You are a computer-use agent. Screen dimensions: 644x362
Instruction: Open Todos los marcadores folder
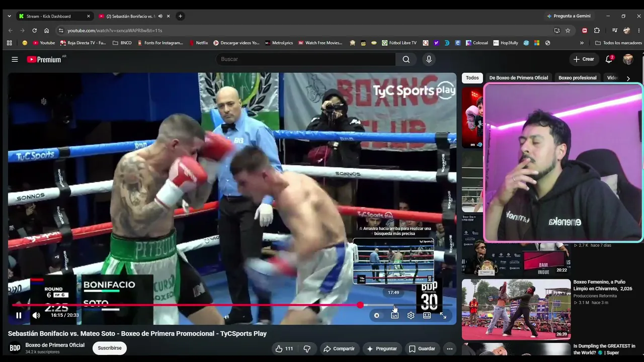pyautogui.click(x=618, y=43)
